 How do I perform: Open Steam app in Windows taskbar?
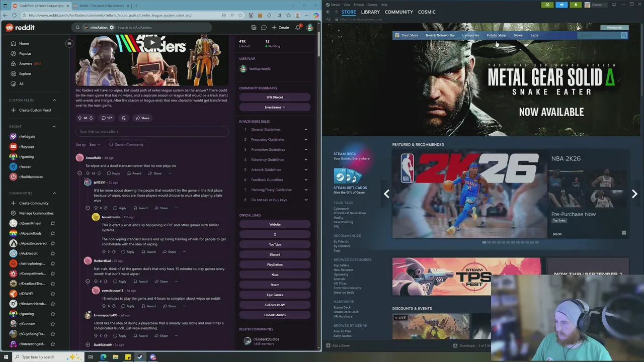pos(140,357)
